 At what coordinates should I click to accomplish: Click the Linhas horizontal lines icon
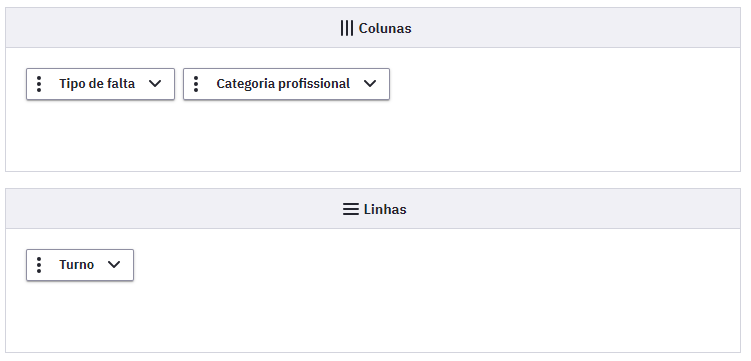click(351, 209)
